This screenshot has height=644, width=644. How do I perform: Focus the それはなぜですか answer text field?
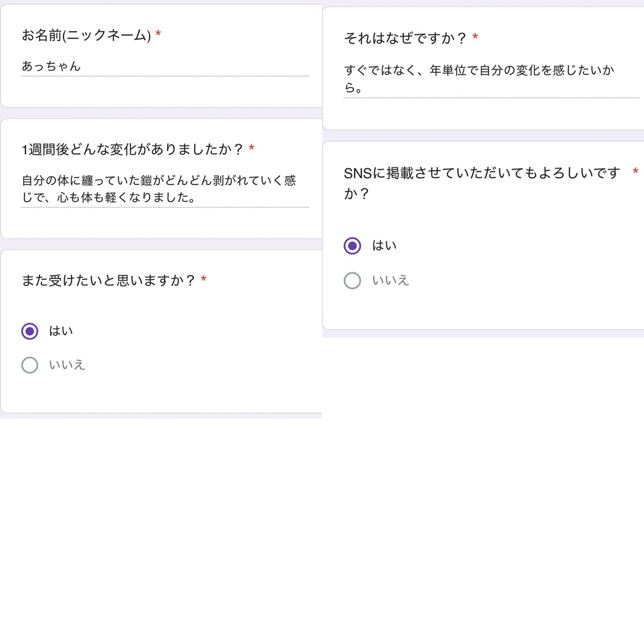coord(491,79)
